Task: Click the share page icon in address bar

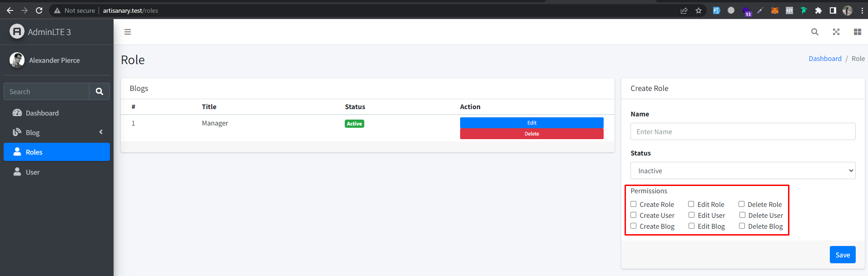Action: [x=684, y=10]
